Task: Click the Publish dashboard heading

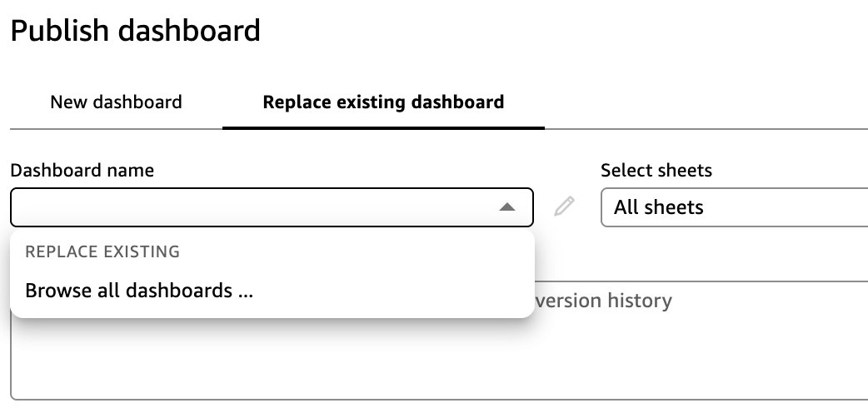Action: click(x=135, y=32)
